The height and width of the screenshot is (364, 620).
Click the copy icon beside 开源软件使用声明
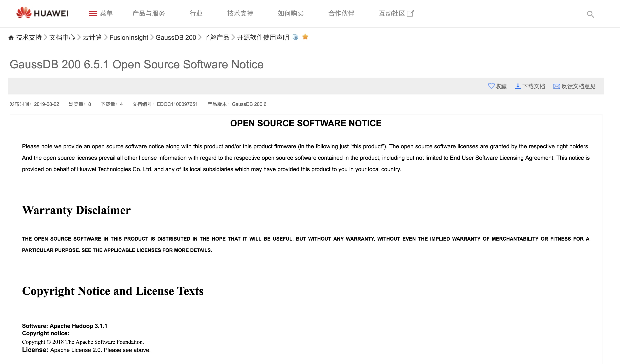pyautogui.click(x=295, y=37)
